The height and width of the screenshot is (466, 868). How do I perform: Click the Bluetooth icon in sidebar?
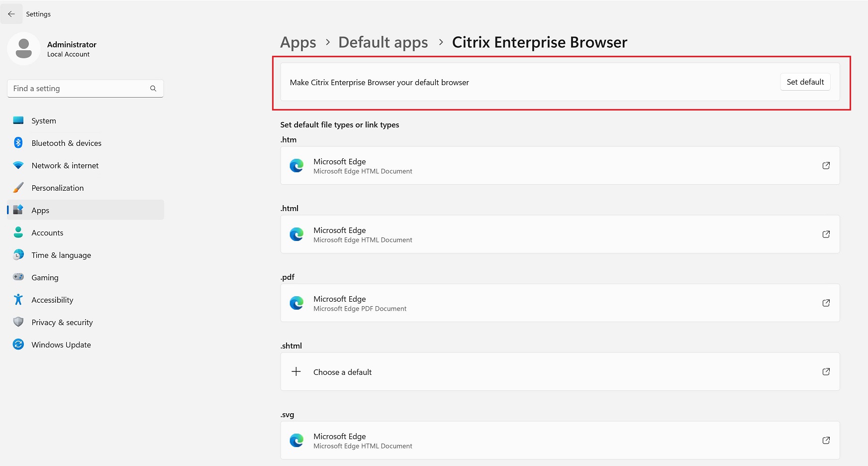(18, 143)
